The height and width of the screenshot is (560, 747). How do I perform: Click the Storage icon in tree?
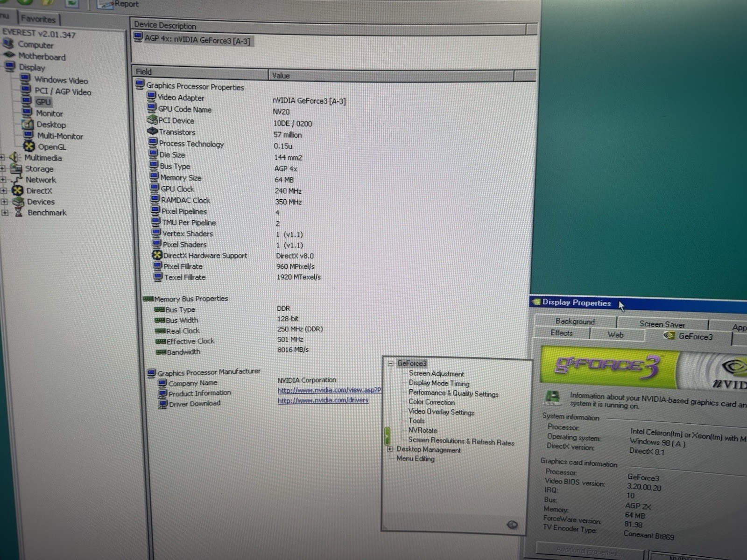tap(16, 168)
